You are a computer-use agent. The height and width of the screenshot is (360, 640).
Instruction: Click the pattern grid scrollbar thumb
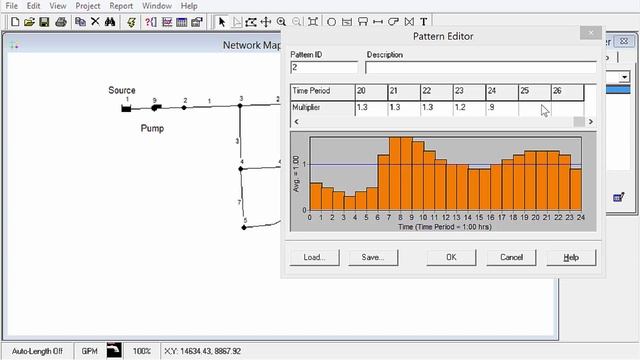point(579,122)
